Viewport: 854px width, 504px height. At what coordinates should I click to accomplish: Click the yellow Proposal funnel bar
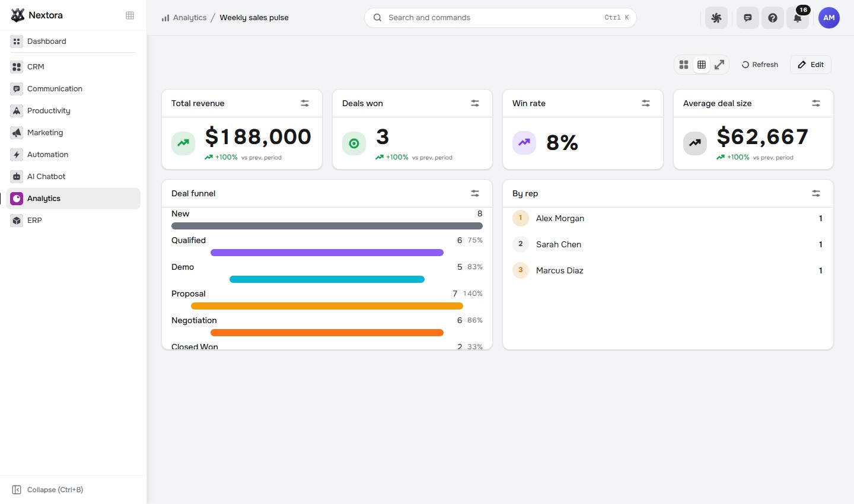327,306
